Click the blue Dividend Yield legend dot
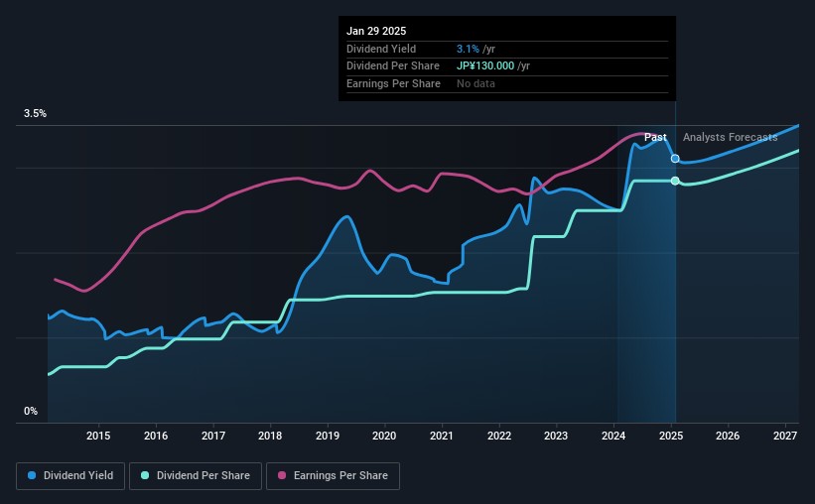This screenshot has height=504, width=815. click(32, 475)
